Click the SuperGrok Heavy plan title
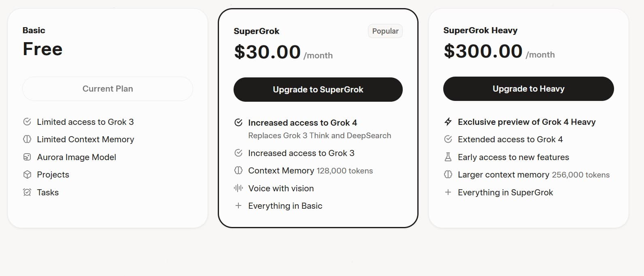The width and height of the screenshot is (644, 276). point(480,30)
